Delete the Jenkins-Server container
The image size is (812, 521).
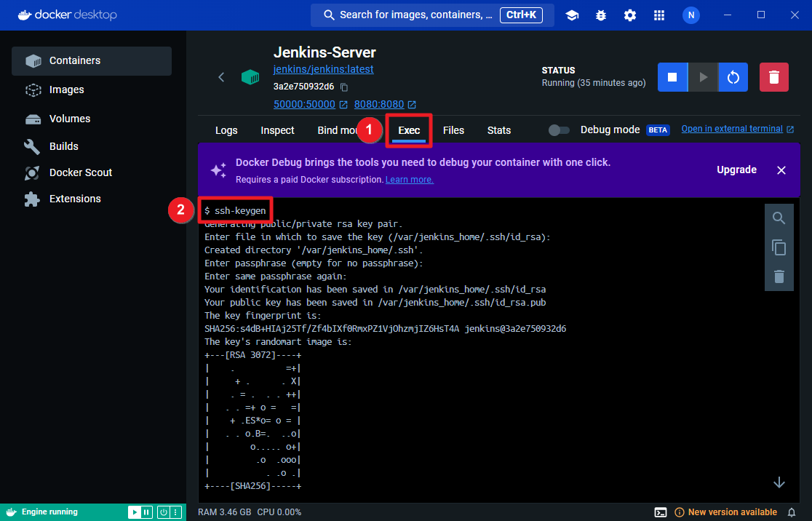(773, 77)
